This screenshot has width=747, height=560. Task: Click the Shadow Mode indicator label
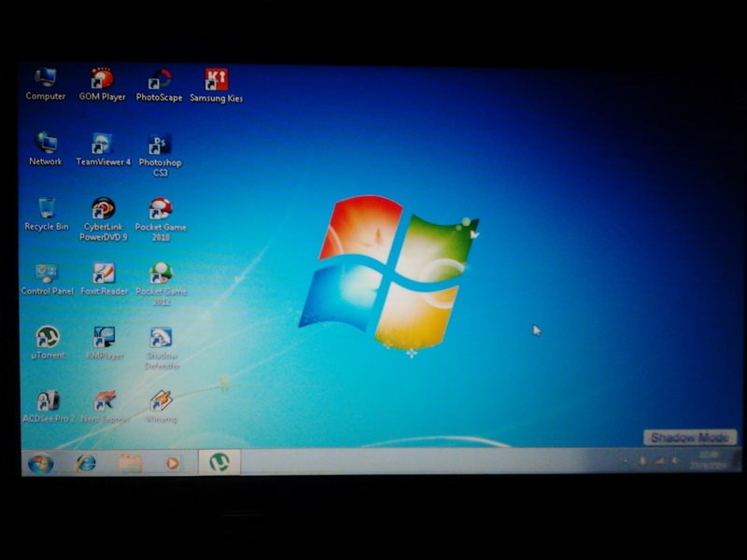click(690, 437)
